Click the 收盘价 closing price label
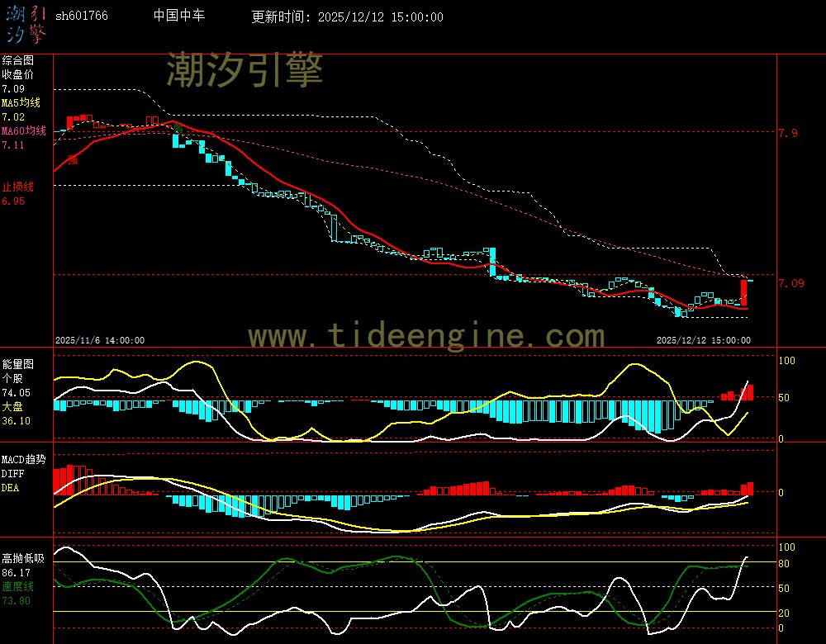 point(17,73)
